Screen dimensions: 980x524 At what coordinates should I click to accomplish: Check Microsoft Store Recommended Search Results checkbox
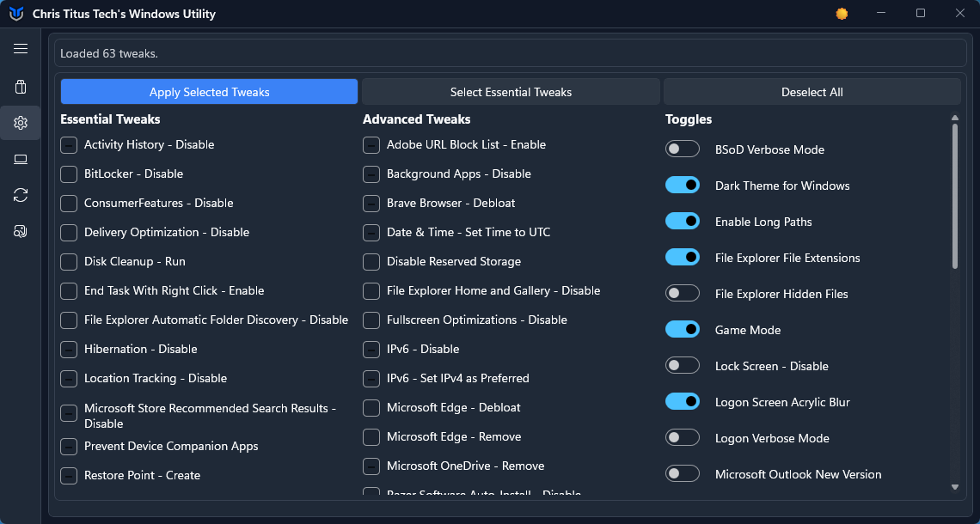pyautogui.click(x=69, y=413)
